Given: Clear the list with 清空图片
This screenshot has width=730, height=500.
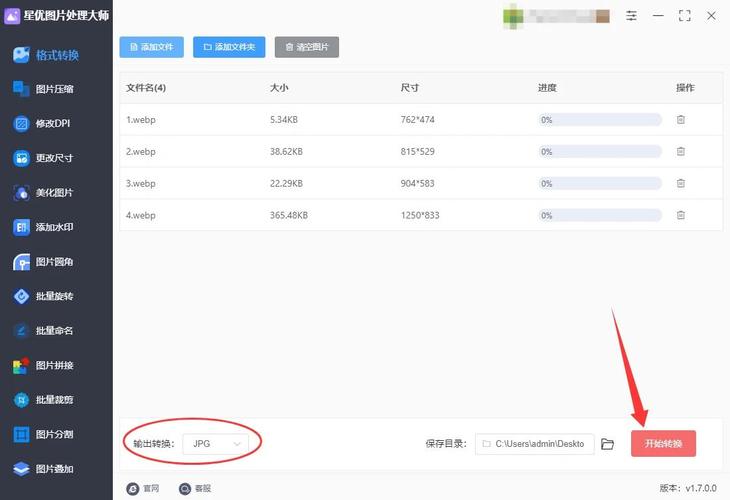Looking at the screenshot, I should [x=307, y=47].
